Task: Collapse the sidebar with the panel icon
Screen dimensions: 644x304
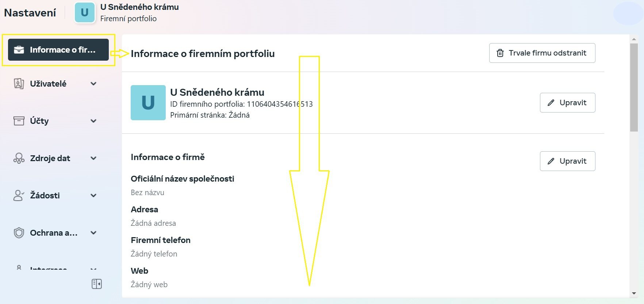Action: pyautogui.click(x=97, y=284)
